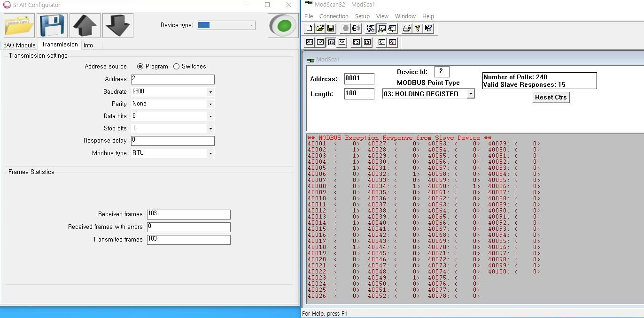Open the Setup menu in ModScan32
This screenshot has height=318, width=644.
coord(362,16)
